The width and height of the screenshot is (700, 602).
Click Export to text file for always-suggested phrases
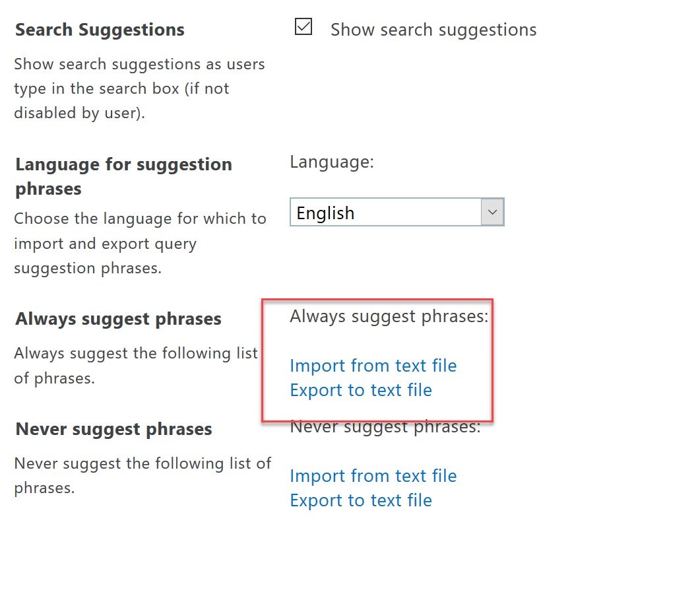click(x=361, y=389)
